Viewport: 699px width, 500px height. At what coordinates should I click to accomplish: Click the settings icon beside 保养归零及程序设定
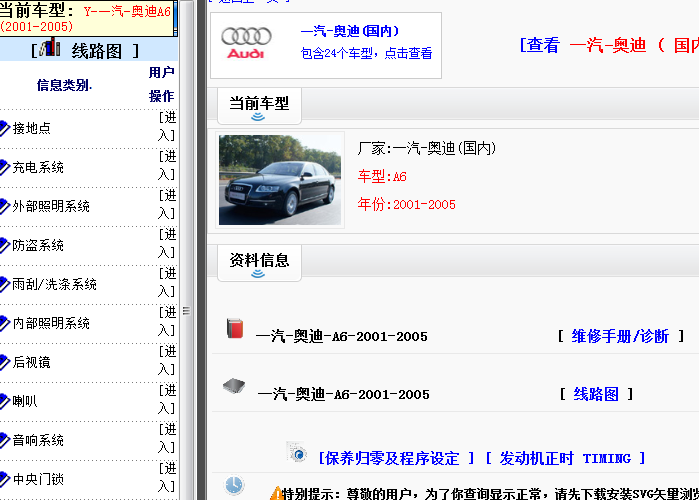[297, 452]
